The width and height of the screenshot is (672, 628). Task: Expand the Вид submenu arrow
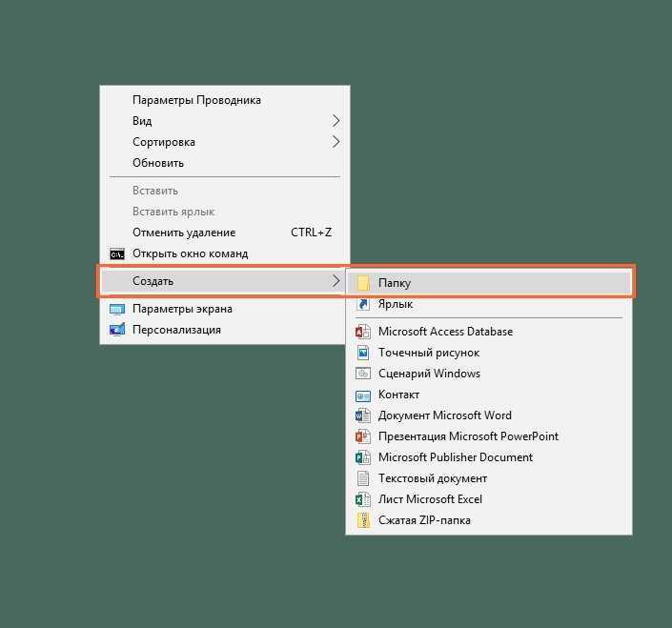[x=336, y=121]
